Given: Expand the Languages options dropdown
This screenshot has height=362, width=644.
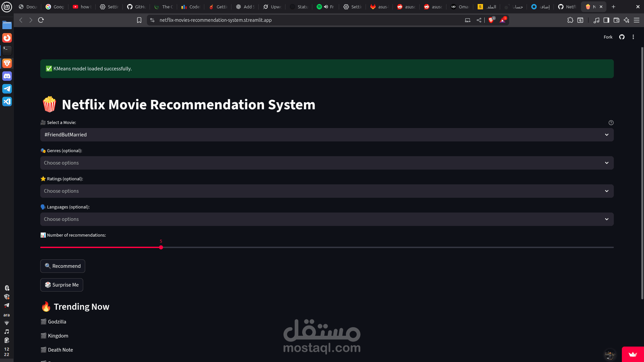Looking at the screenshot, I should (x=327, y=219).
